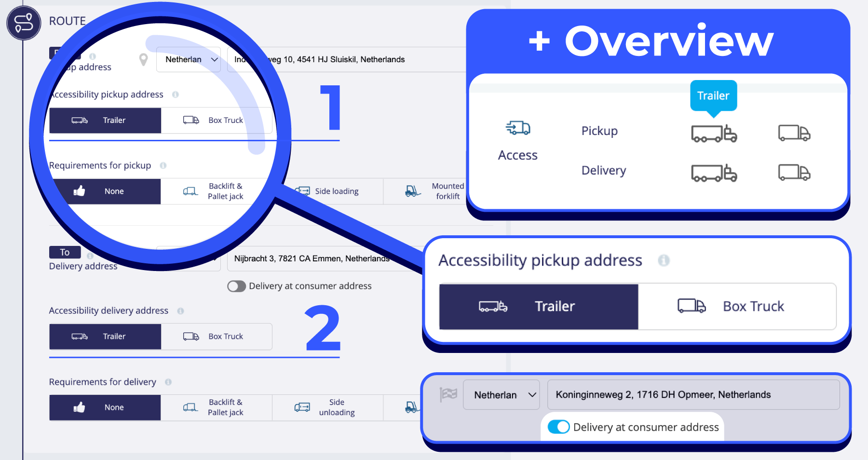Screen dimensions: 868x460
Task: Choose Trailer for pickup accessibility
Action: 105,121
